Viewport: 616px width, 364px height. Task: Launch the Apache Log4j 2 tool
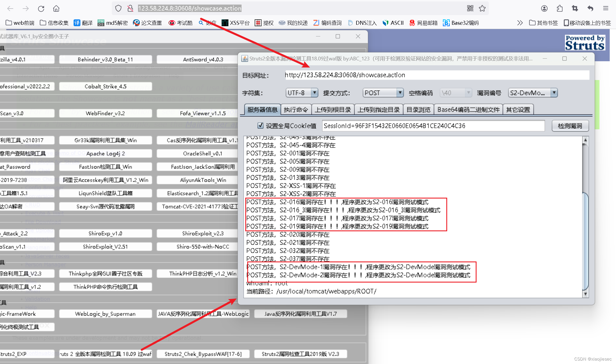coord(106,153)
